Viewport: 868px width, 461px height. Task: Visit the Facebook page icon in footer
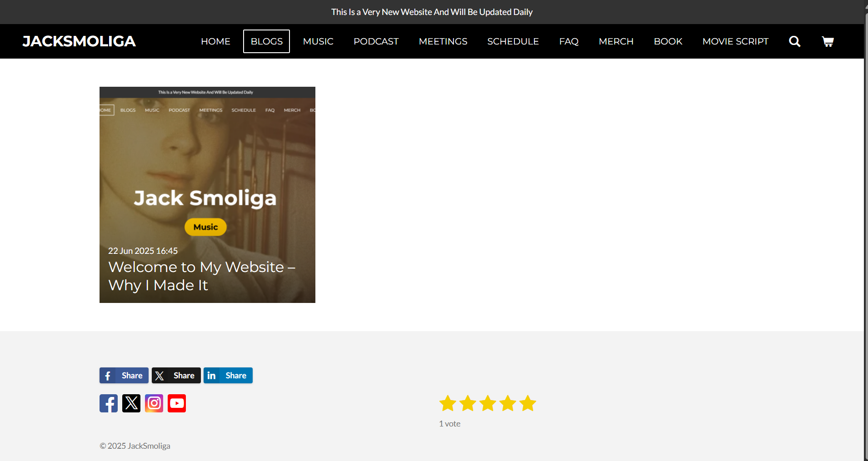109,403
